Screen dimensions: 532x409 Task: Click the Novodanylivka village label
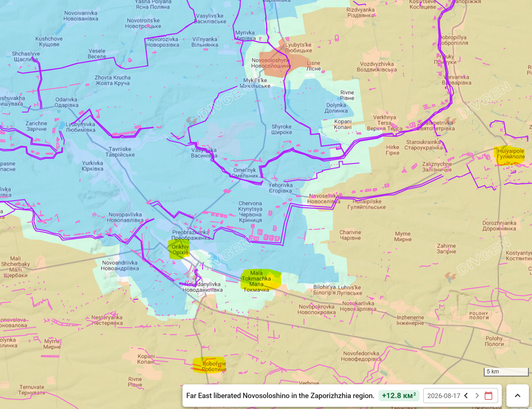pos(202,287)
